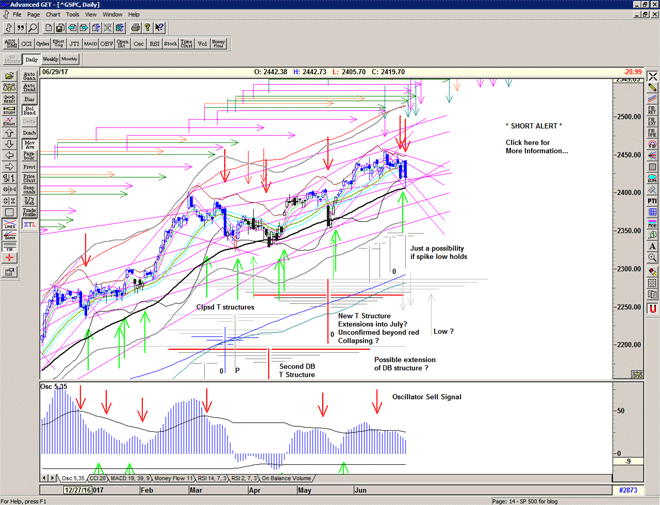Click the RSI indicator button

pos(154,44)
